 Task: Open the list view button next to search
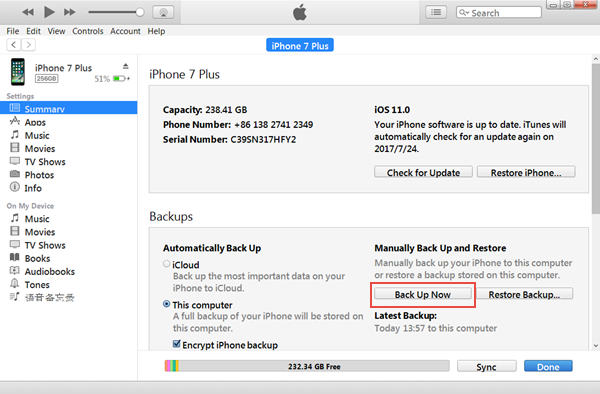point(436,12)
